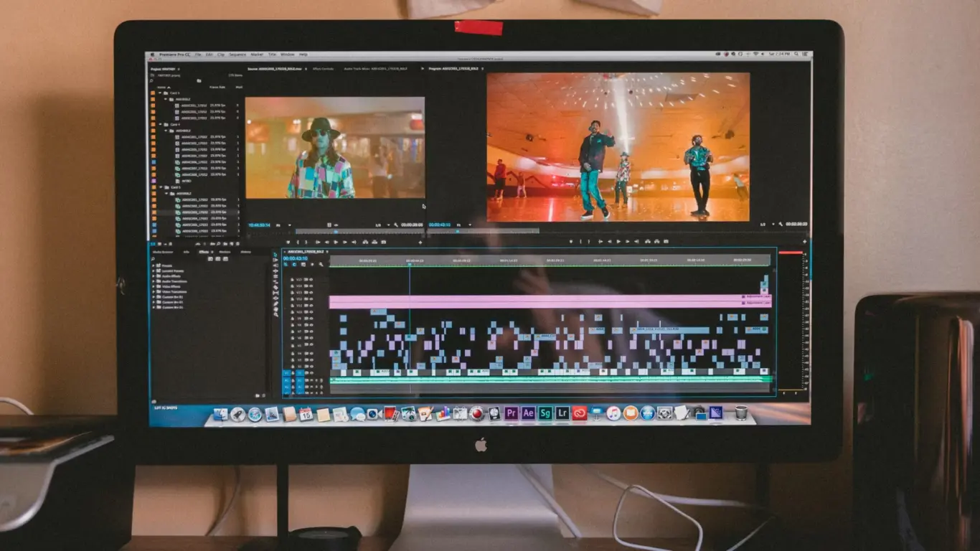Collapse the Card 5 bin
This screenshot has width=980, height=551.
pos(161,187)
